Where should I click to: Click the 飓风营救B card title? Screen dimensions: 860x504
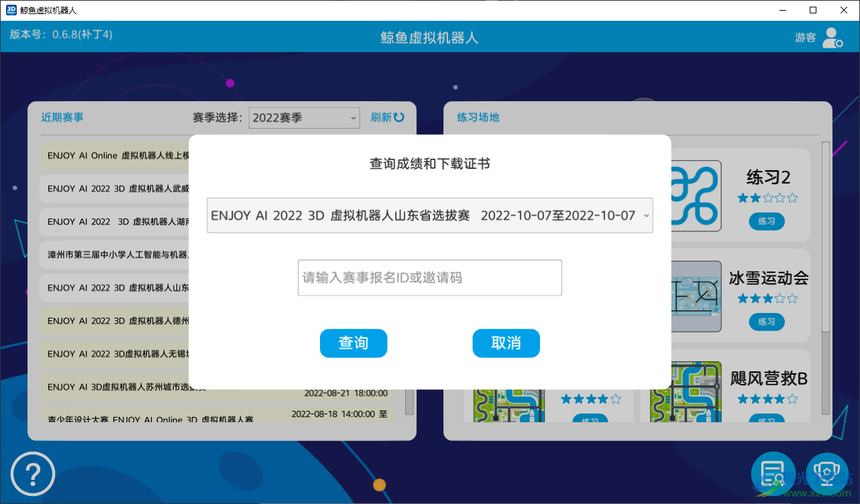coord(769,379)
